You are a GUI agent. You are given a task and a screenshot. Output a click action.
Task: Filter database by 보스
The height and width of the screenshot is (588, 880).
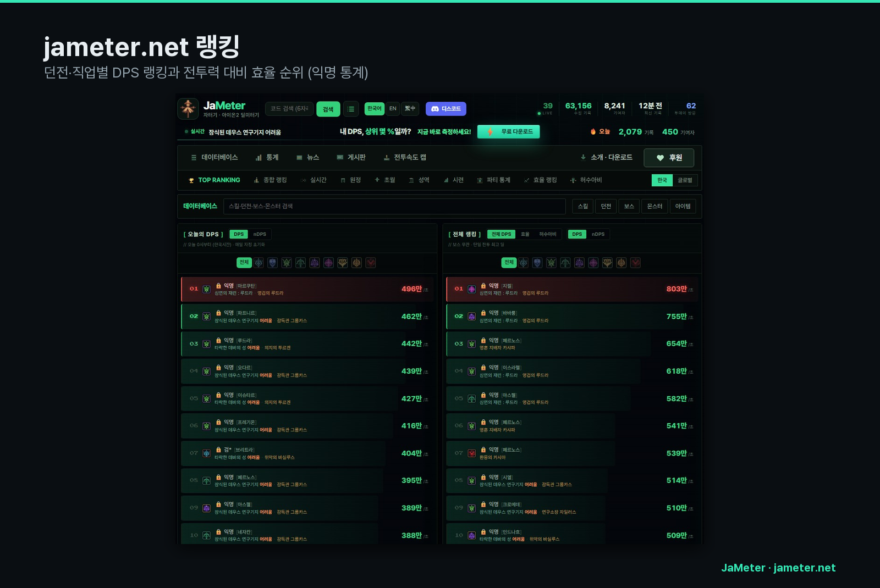tap(629, 206)
